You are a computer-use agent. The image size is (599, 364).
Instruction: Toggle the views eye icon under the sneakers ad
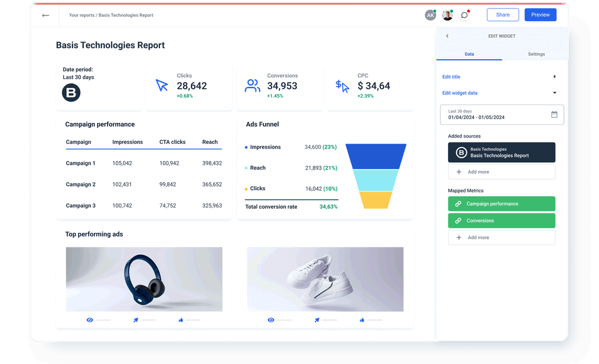[x=271, y=320]
